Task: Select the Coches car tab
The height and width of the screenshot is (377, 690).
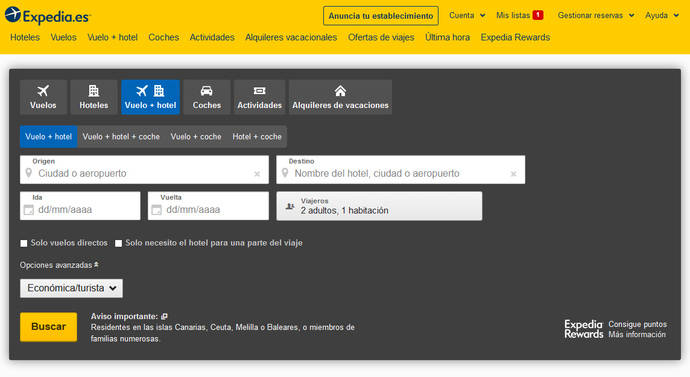Action: tap(207, 97)
